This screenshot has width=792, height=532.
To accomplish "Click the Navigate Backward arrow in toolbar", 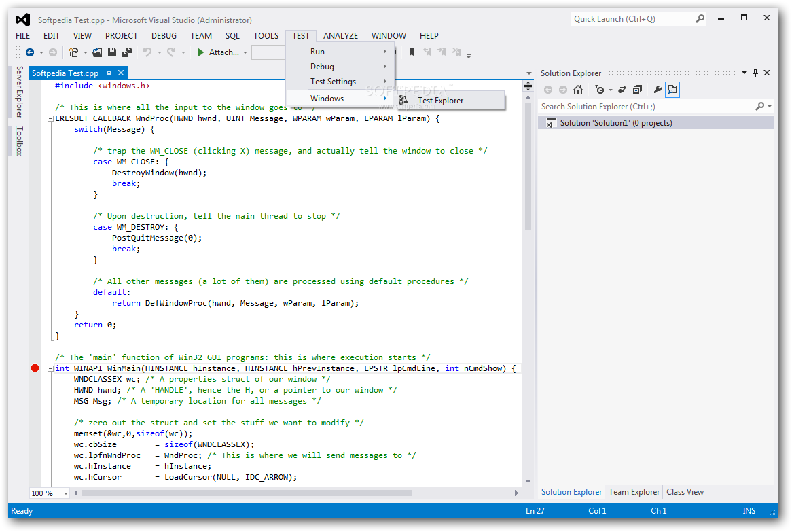I will [30, 52].
